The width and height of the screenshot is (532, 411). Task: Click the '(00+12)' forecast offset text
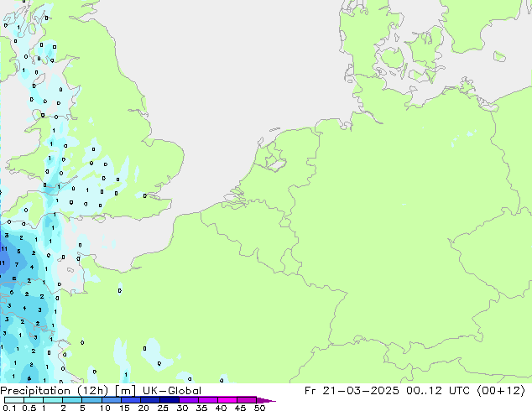[501, 391]
